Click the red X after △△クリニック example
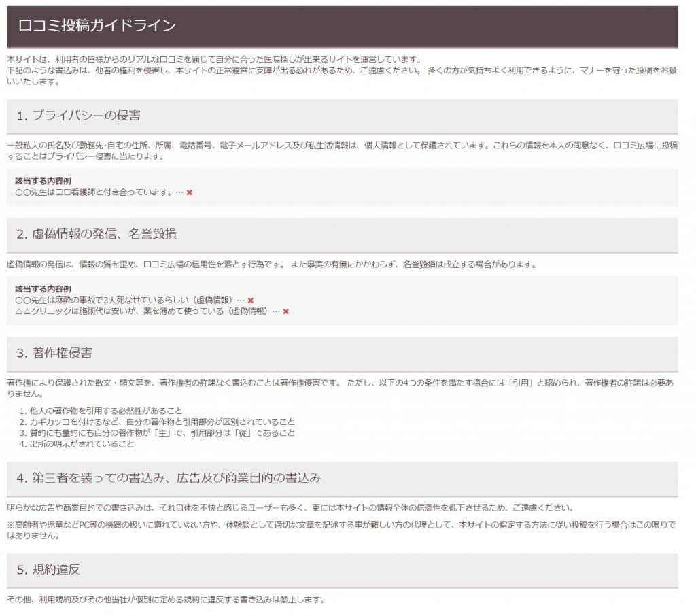Viewport: 696px width, 616px height. 286,311
